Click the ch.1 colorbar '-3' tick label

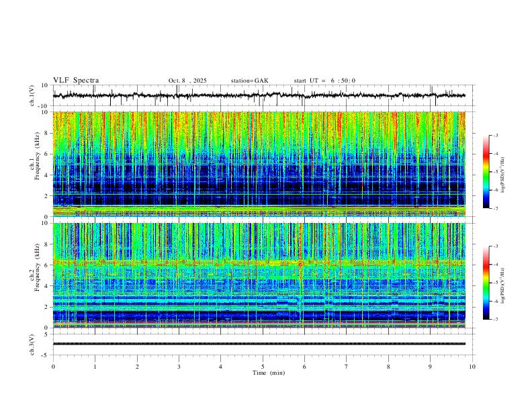[496, 135]
